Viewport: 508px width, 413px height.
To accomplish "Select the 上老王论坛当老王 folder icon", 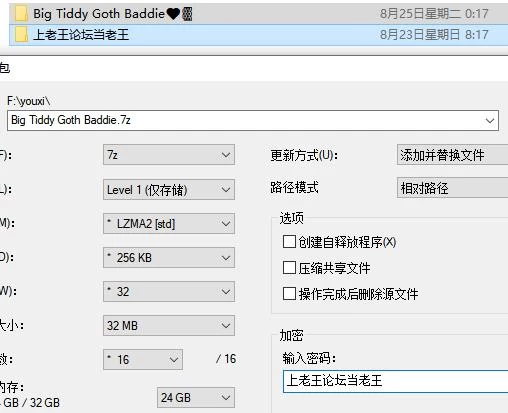I will click(21, 35).
